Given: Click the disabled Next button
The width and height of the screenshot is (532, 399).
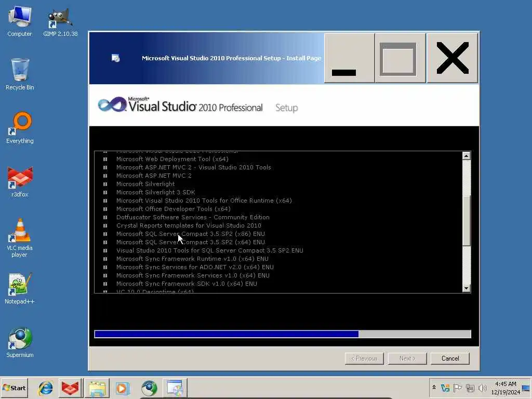Looking at the screenshot, I should coord(407,358).
